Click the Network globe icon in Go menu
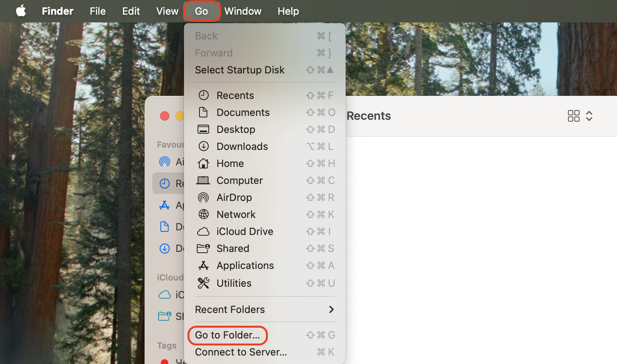This screenshot has height=364, width=617. coord(204,214)
